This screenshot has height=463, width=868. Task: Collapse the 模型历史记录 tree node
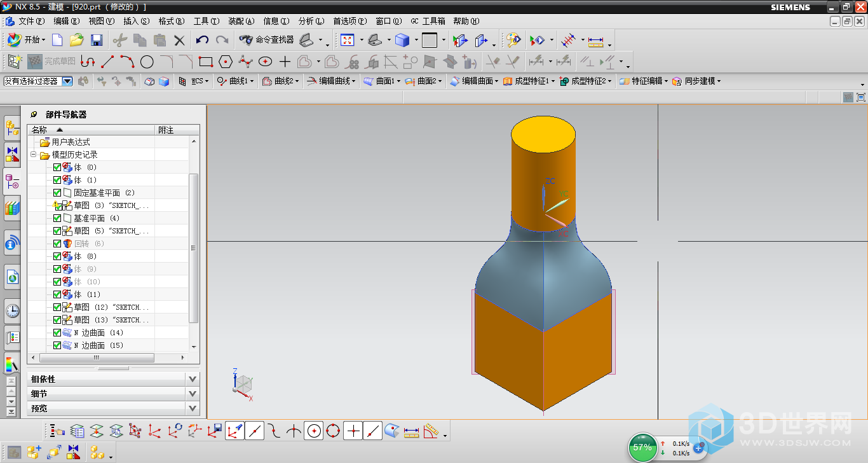[x=34, y=155]
